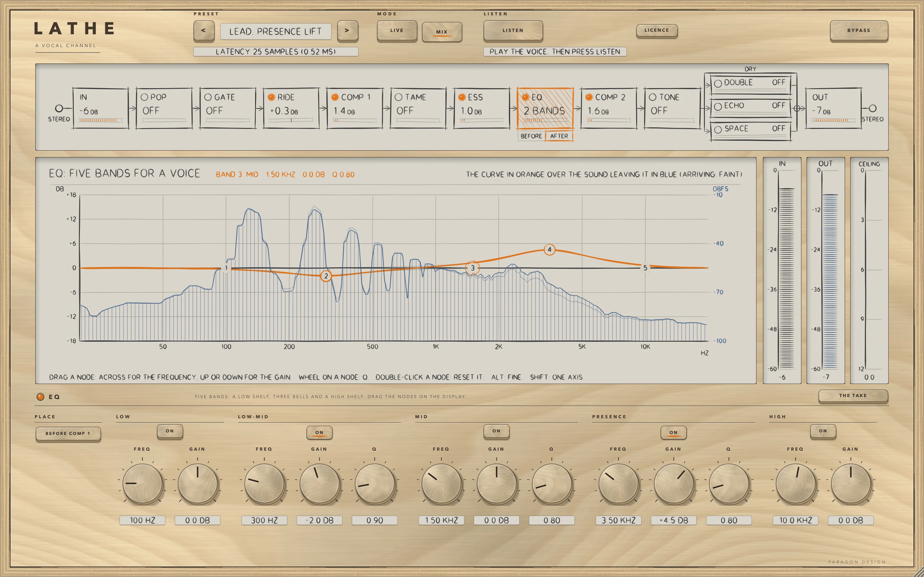
Task: Toggle the HIGH band ON button
Action: pyautogui.click(x=823, y=431)
